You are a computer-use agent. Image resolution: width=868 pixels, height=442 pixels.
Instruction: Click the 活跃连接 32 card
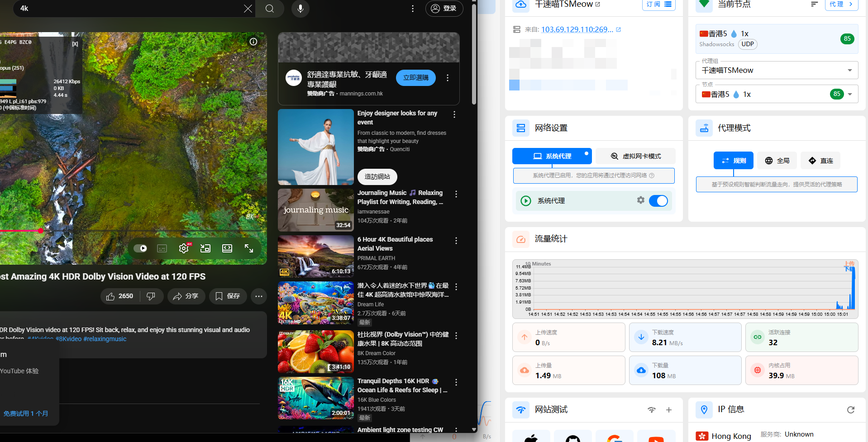pos(801,337)
